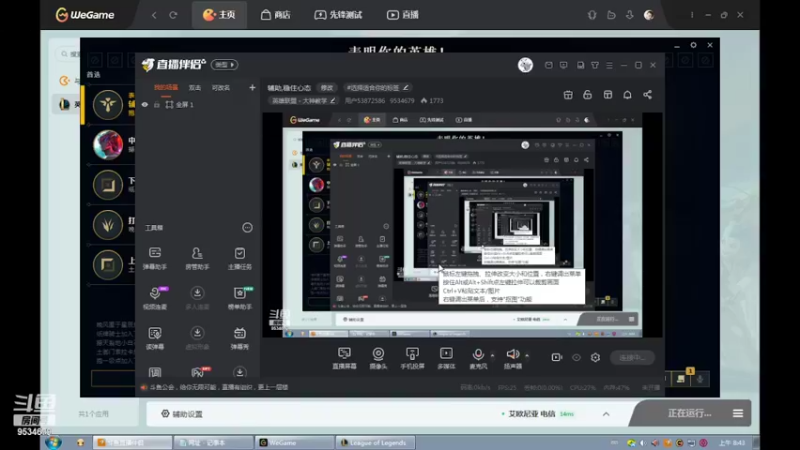800x450 pixels.
Task: Open WeGame 商店 tab
Action: click(276, 15)
